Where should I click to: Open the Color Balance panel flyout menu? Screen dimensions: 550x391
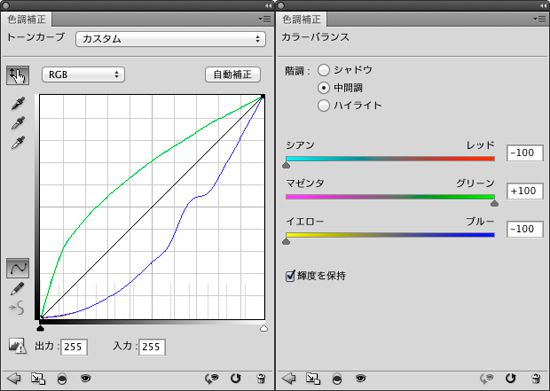(540, 19)
